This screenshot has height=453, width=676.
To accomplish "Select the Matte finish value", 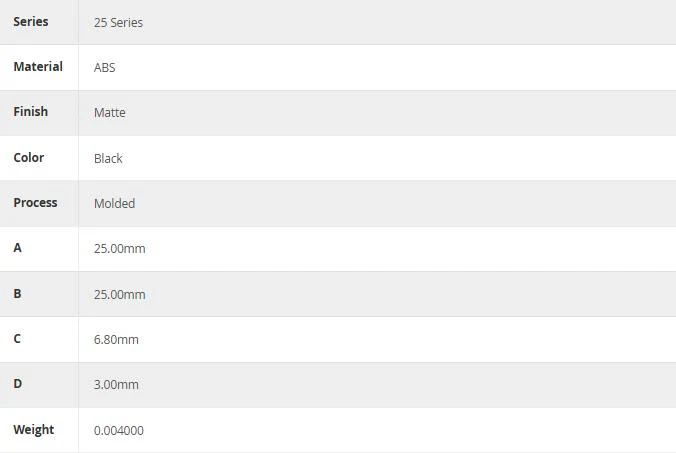I will coord(110,112).
